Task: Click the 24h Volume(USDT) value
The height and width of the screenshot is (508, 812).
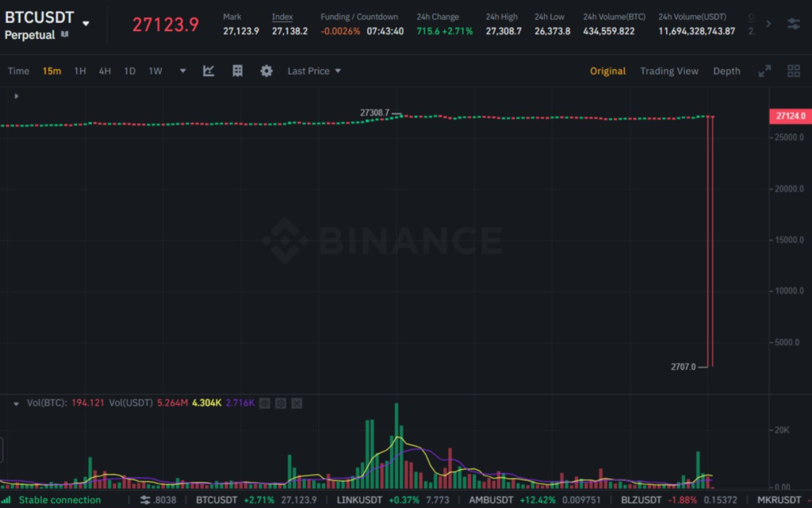Action: click(x=696, y=31)
